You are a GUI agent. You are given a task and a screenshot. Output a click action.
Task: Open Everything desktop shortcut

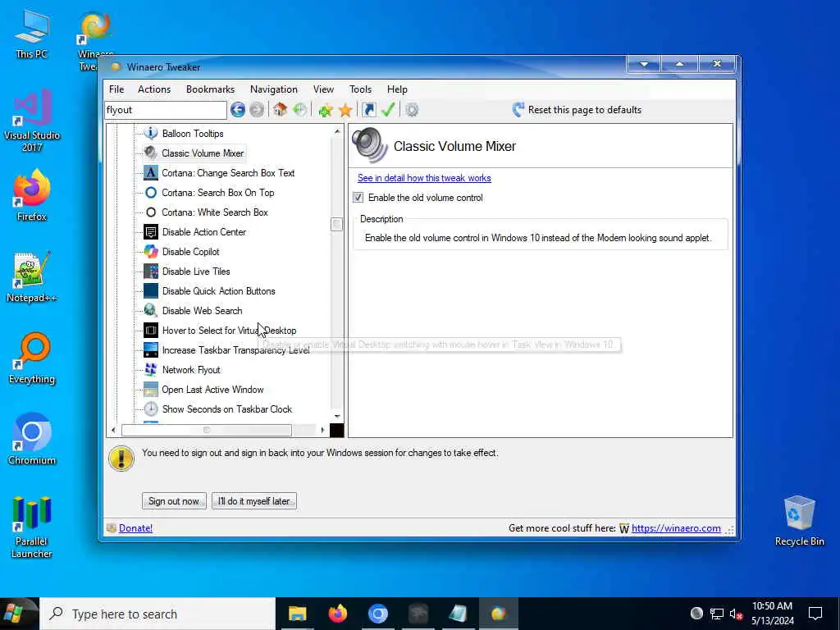[x=32, y=358]
